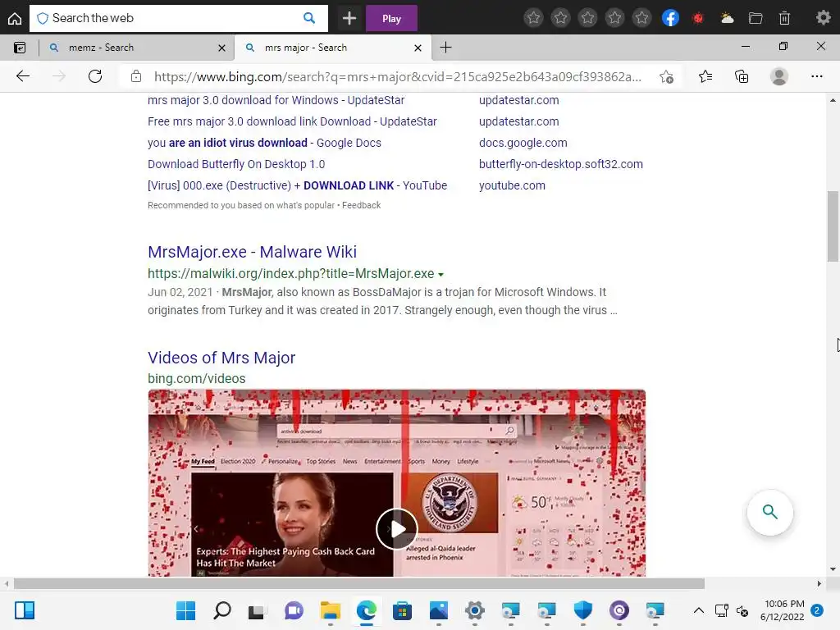This screenshot has width=840, height=630.
Task: Click the scroll right arrow
Action: (819, 583)
